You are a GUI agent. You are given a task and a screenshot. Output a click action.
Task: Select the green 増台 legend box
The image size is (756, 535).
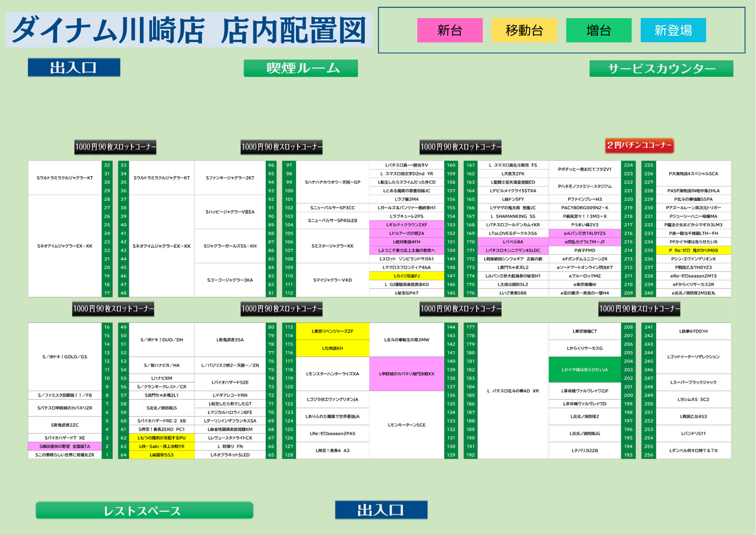click(598, 31)
